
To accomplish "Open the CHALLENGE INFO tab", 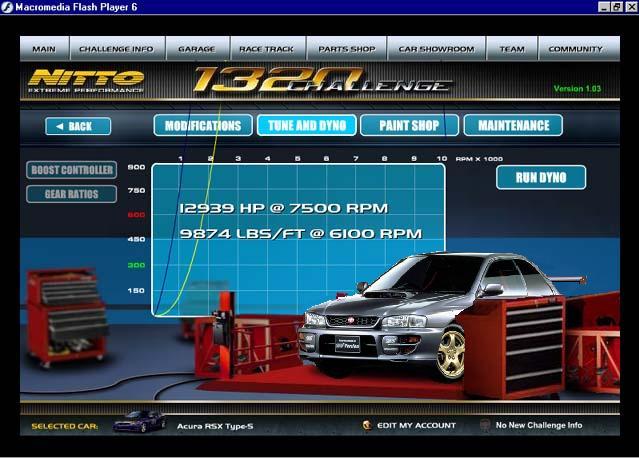I will 117,49.
